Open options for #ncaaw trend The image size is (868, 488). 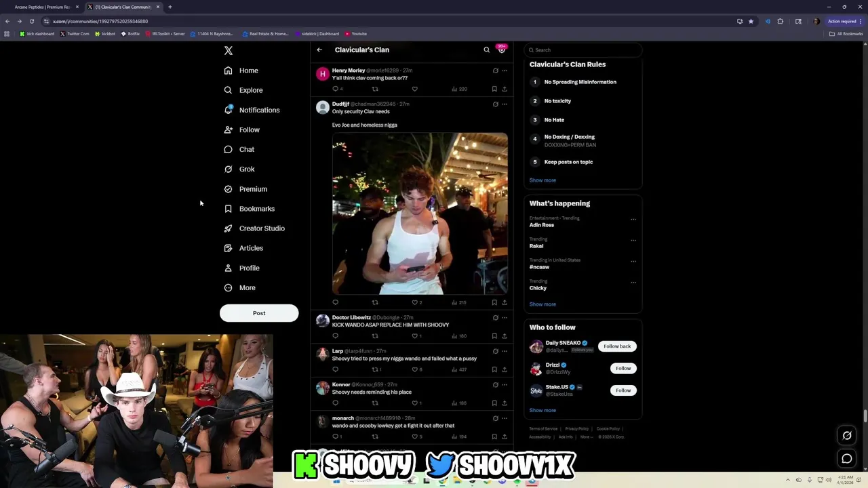click(x=633, y=261)
